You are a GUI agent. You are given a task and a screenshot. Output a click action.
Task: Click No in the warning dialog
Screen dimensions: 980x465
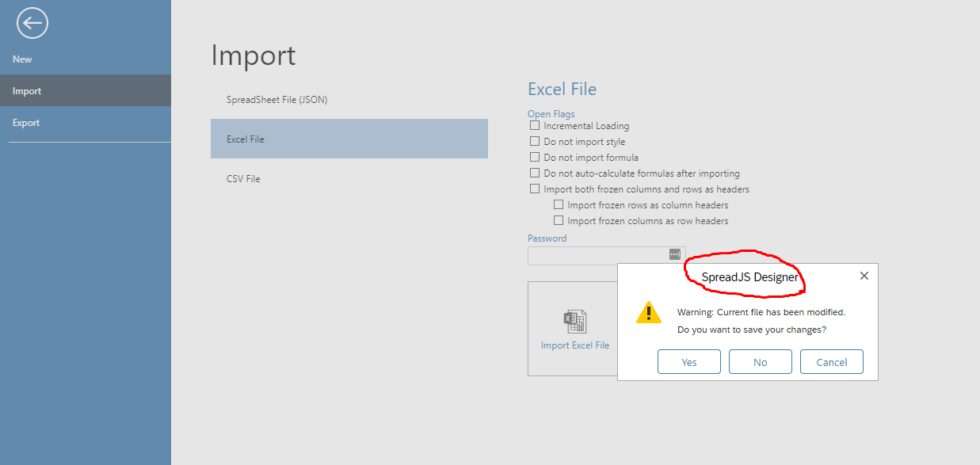pos(761,362)
